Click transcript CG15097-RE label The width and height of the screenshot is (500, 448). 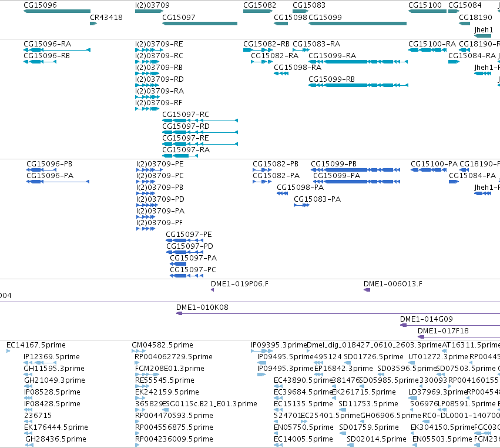pyautogui.click(x=186, y=138)
